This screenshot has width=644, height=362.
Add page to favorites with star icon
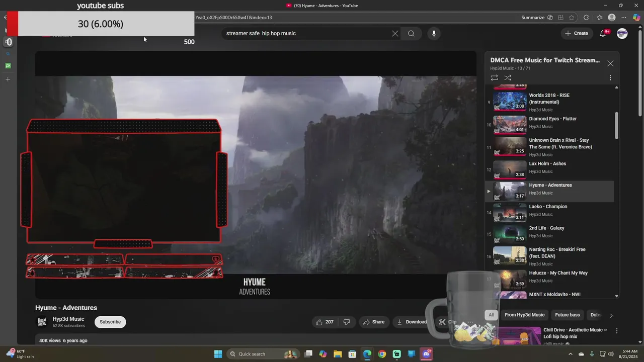pos(572,18)
